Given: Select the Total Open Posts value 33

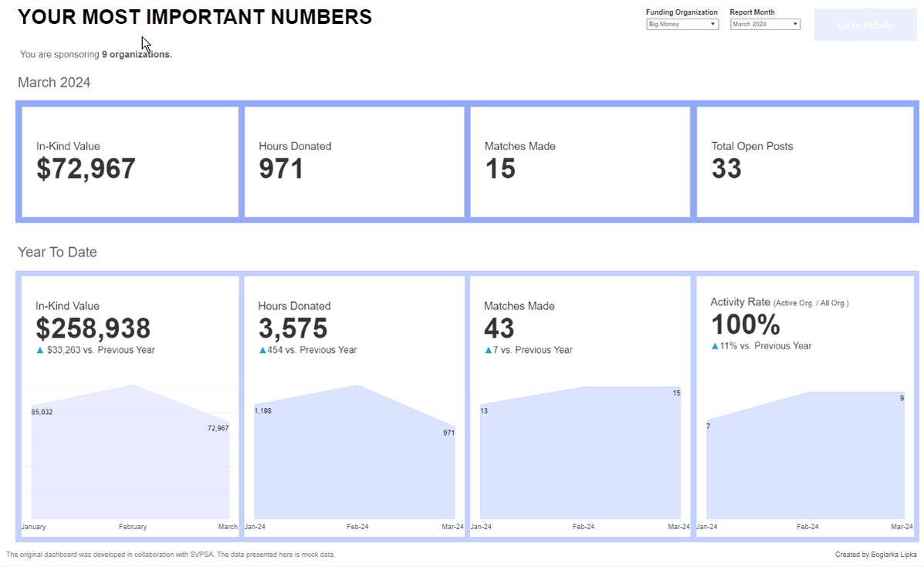Looking at the screenshot, I should (726, 168).
